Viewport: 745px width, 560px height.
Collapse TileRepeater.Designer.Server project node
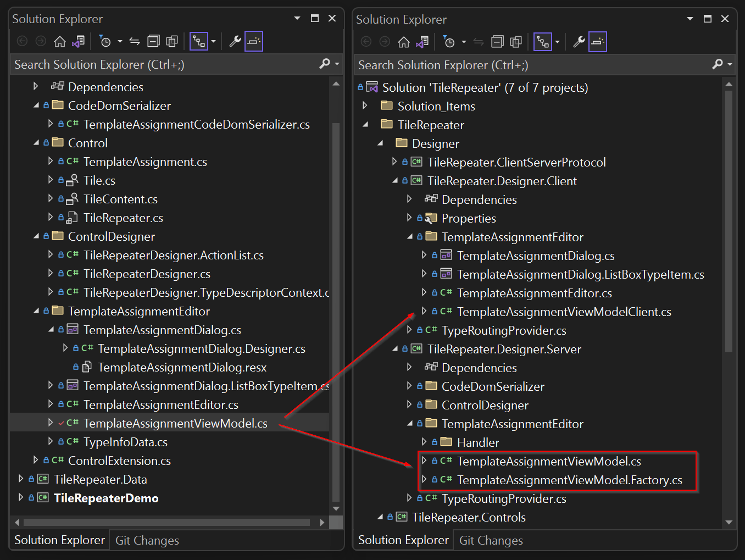pos(394,348)
